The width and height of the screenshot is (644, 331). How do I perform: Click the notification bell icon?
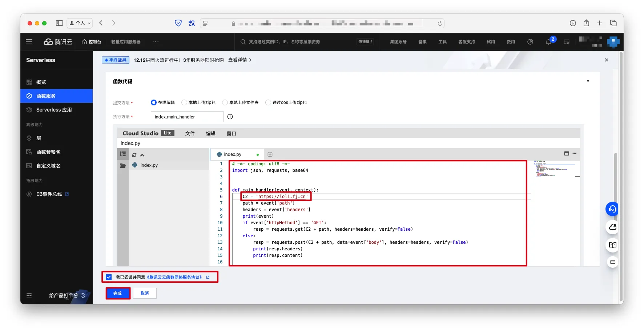pyautogui.click(x=548, y=42)
